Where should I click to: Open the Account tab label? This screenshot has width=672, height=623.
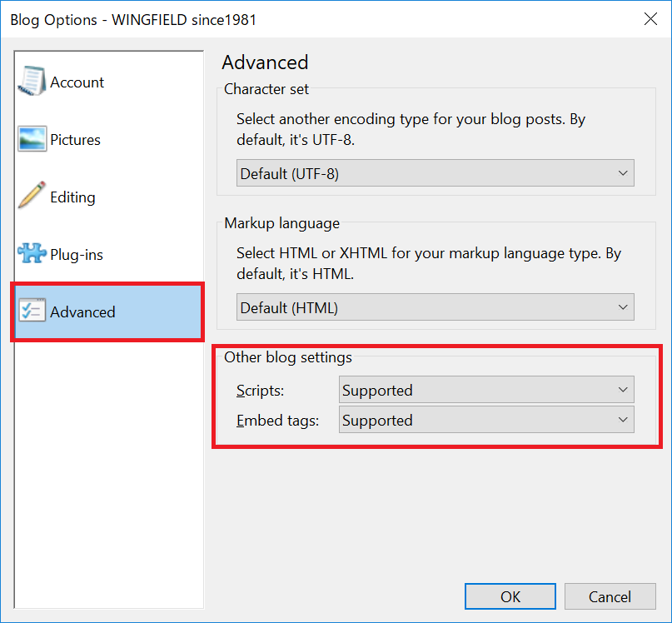pos(77,82)
